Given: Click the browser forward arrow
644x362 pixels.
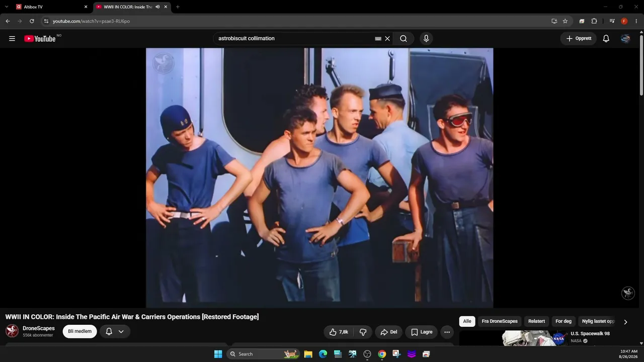Looking at the screenshot, I should pos(20,21).
